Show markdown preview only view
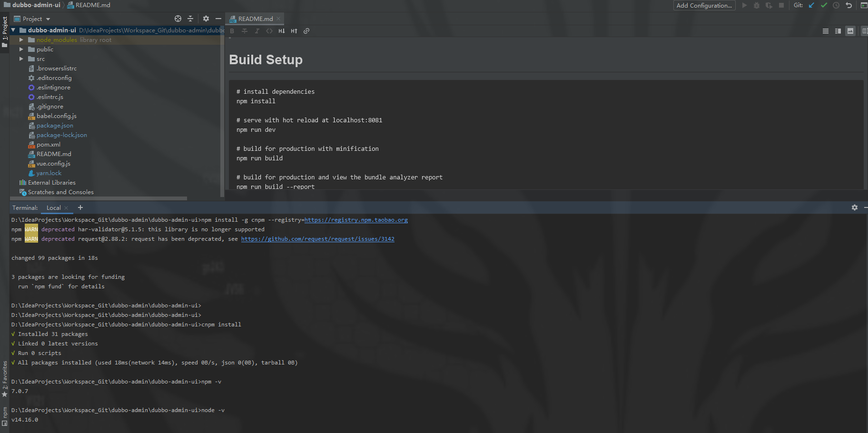The image size is (868, 433). [850, 31]
